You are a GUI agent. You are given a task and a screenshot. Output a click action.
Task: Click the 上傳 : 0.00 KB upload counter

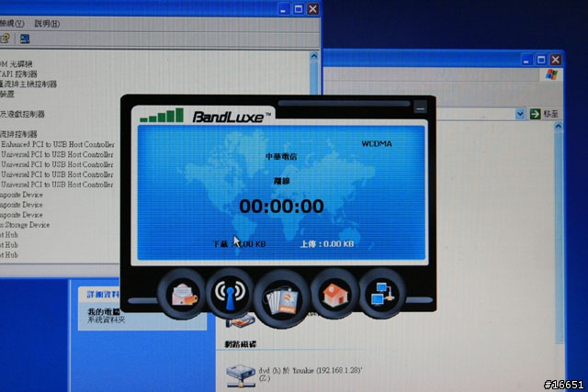pyautogui.click(x=327, y=244)
